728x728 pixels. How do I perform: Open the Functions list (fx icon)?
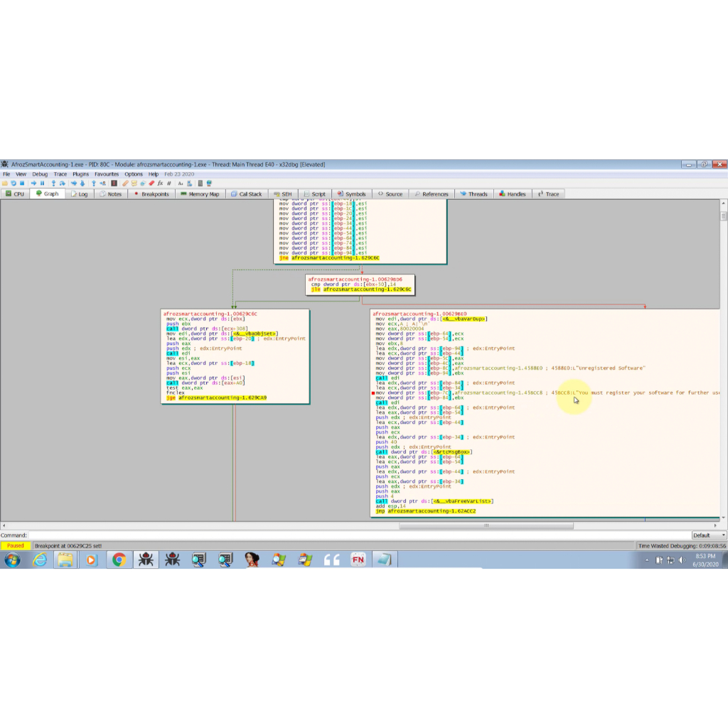point(160,183)
